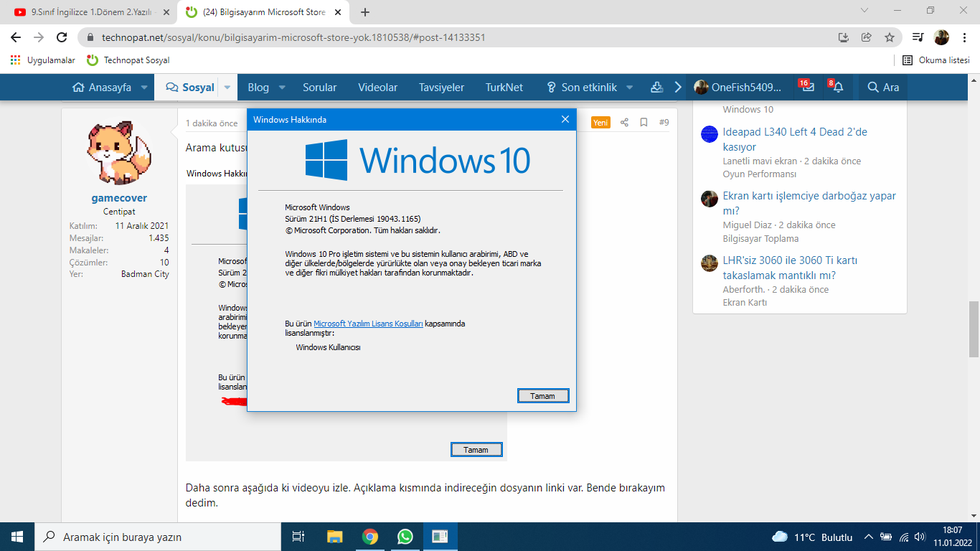Screen dimensions: 980x551
Task: Open the gamecover username profile link
Action: (x=119, y=198)
